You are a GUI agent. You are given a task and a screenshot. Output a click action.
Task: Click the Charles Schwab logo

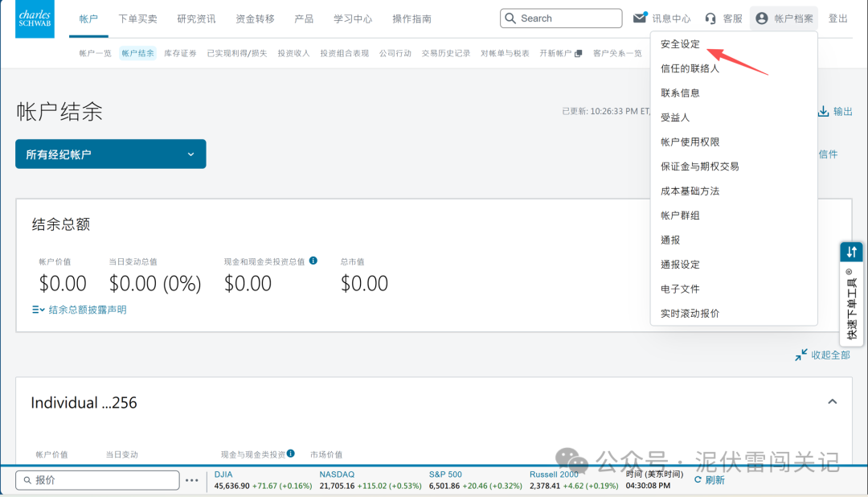(x=34, y=18)
